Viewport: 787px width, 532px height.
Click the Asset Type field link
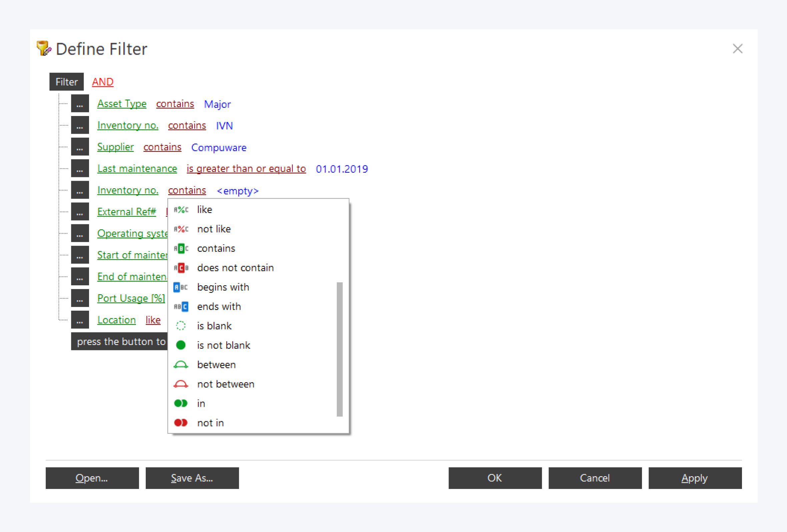122,104
